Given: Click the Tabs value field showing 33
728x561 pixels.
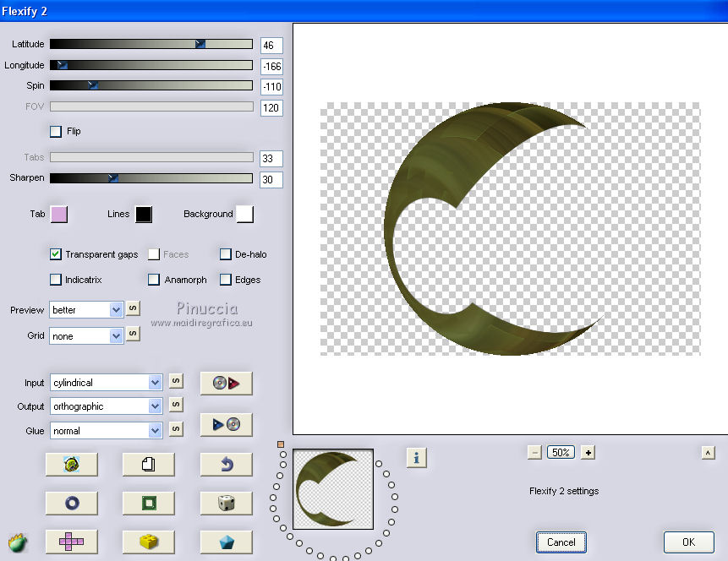Looking at the screenshot, I should 271,159.
